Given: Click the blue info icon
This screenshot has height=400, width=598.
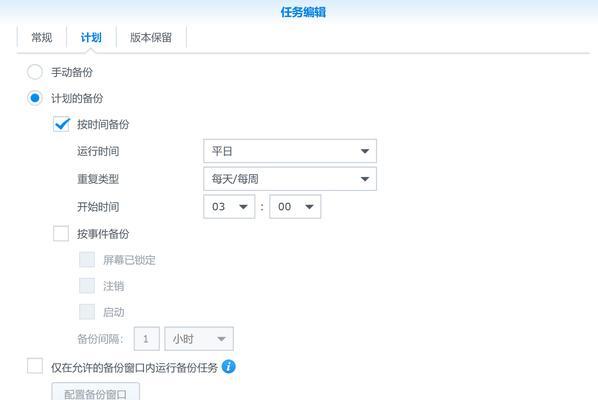Looking at the screenshot, I should pos(228,367).
